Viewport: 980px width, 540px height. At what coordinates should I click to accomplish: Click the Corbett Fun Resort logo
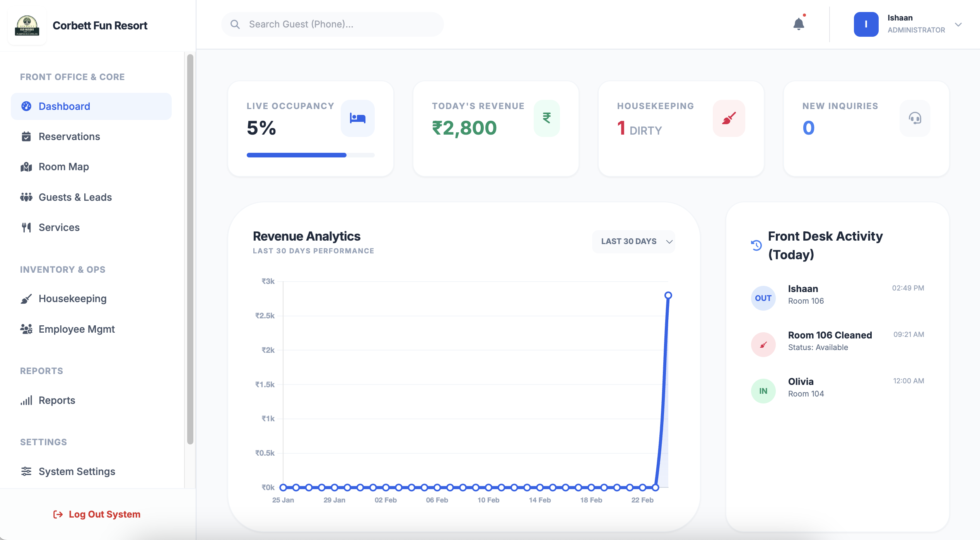point(27,26)
